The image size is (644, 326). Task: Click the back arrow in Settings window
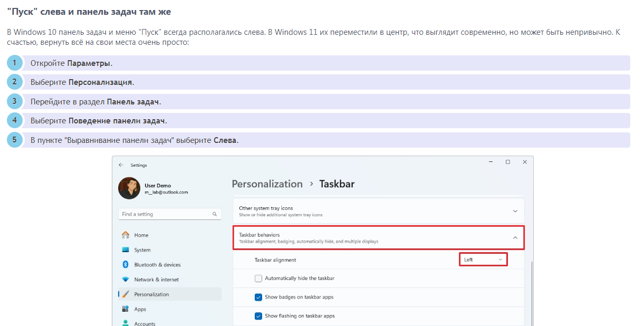[121, 165]
